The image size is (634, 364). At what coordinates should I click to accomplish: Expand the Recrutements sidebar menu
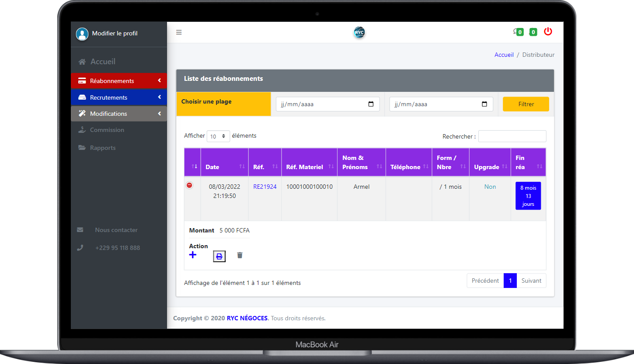click(118, 97)
